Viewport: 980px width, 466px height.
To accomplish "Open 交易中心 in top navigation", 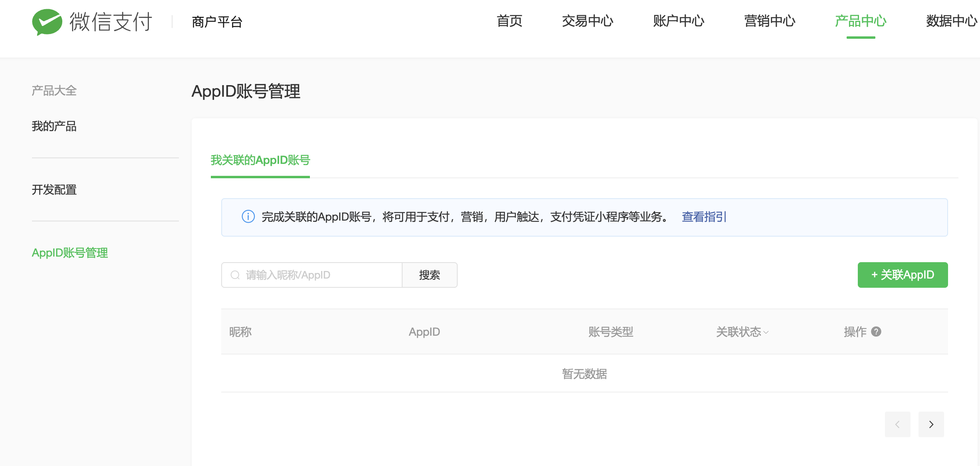I will pyautogui.click(x=587, y=21).
